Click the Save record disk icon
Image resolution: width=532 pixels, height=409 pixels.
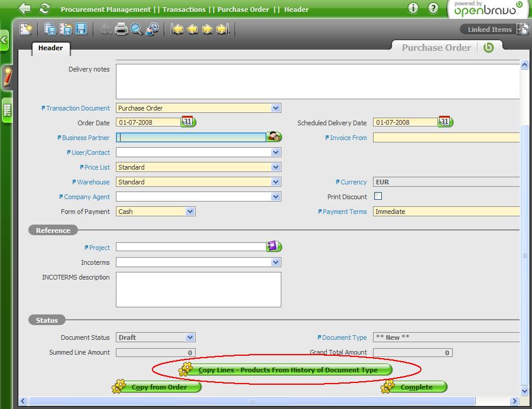(81, 29)
